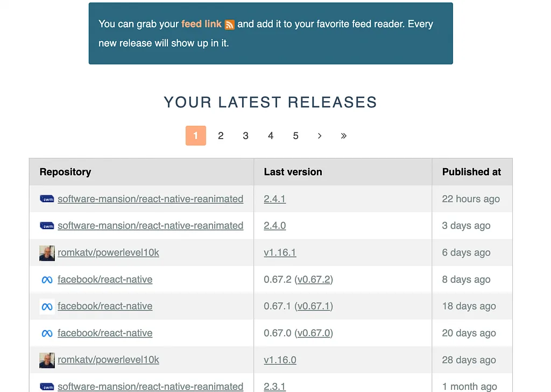Click the Meta logo in the 0.67.1 row

tap(47, 307)
